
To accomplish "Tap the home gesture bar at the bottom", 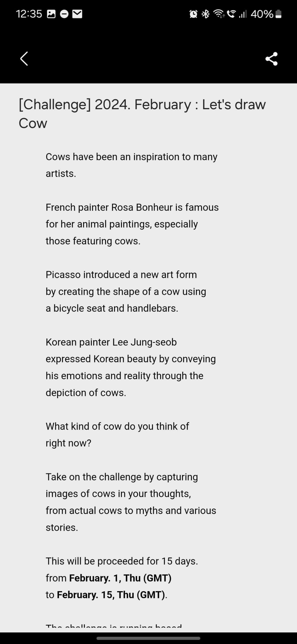I will pyautogui.click(x=148, y=638).
